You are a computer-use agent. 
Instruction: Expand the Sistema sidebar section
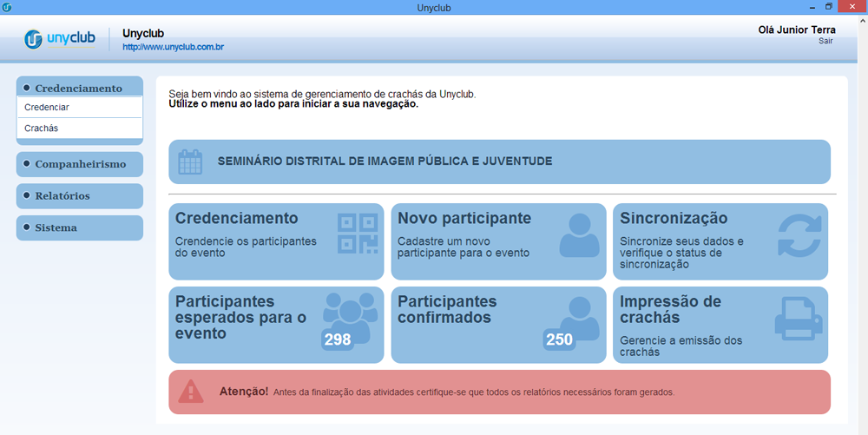click(79, 227)
